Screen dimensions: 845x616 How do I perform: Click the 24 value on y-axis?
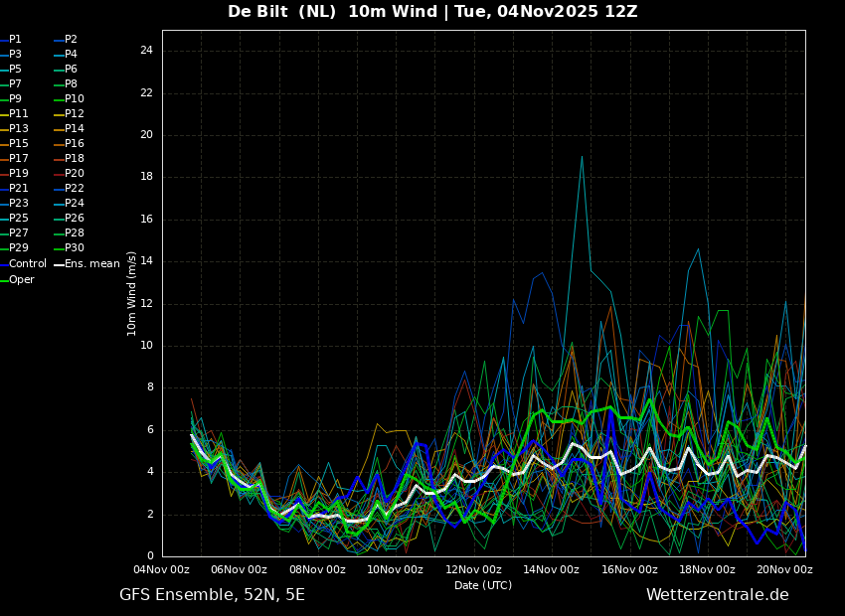pos(146,51)
